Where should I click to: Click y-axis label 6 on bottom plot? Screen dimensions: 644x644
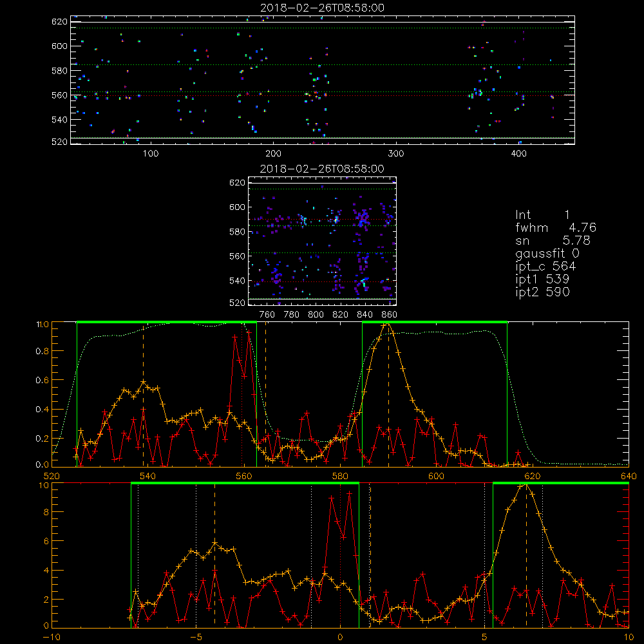point(46,542)
